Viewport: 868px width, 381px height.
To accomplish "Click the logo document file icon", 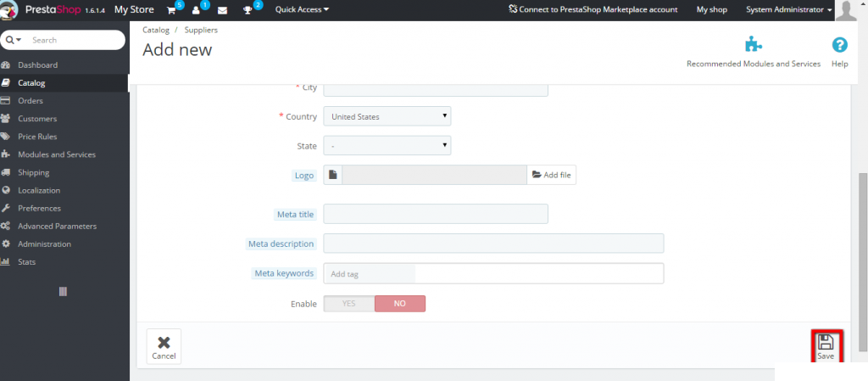I will tap(332, 175).
